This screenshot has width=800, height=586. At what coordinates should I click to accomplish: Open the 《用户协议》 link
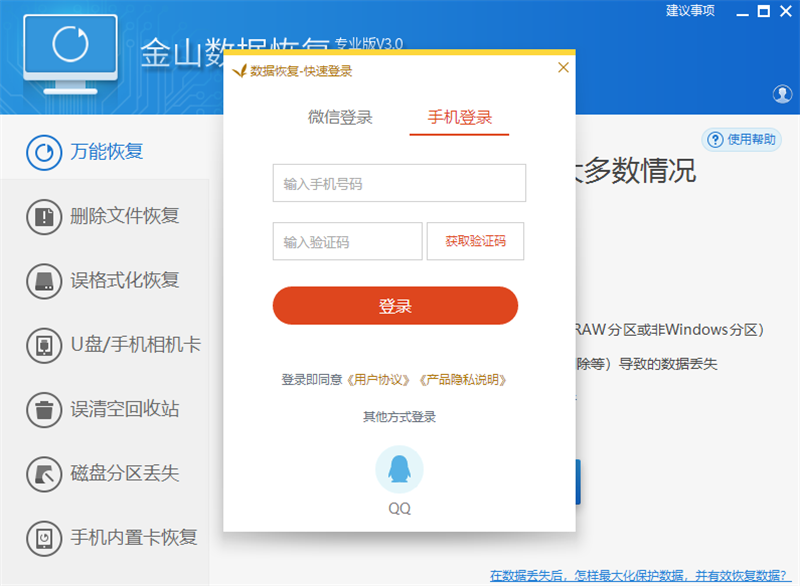(378, 380)
